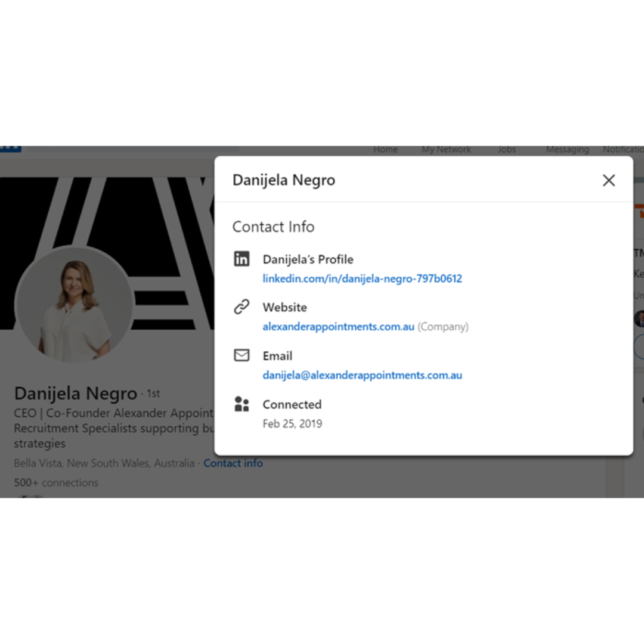The image size is (644, 644).
Task: Click the people icon beside Connected
Action: tap(241, 404)
